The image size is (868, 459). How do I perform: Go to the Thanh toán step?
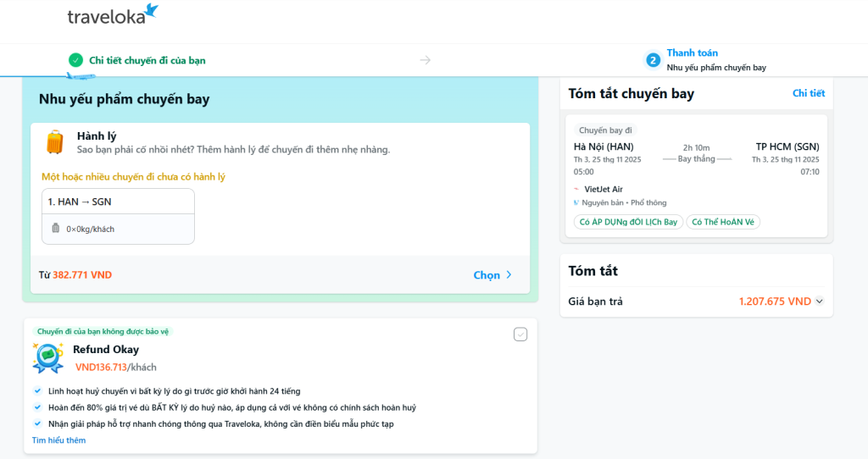click(692, 53)
